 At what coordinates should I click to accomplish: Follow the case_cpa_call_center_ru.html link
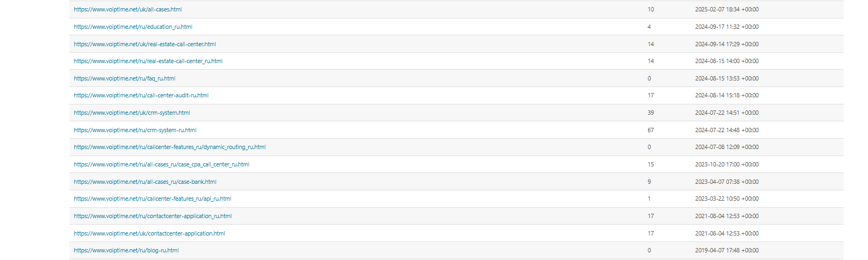161,164
